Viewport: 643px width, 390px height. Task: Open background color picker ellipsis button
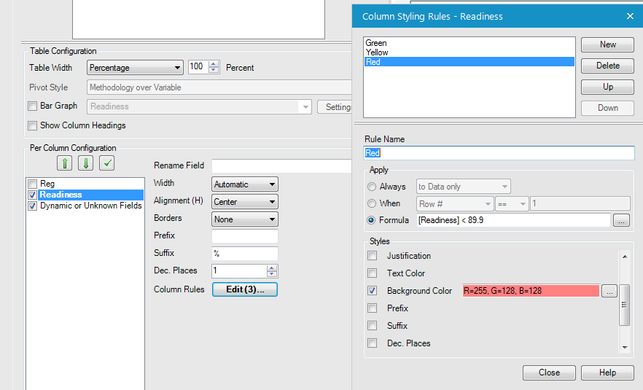click(609, 291)
